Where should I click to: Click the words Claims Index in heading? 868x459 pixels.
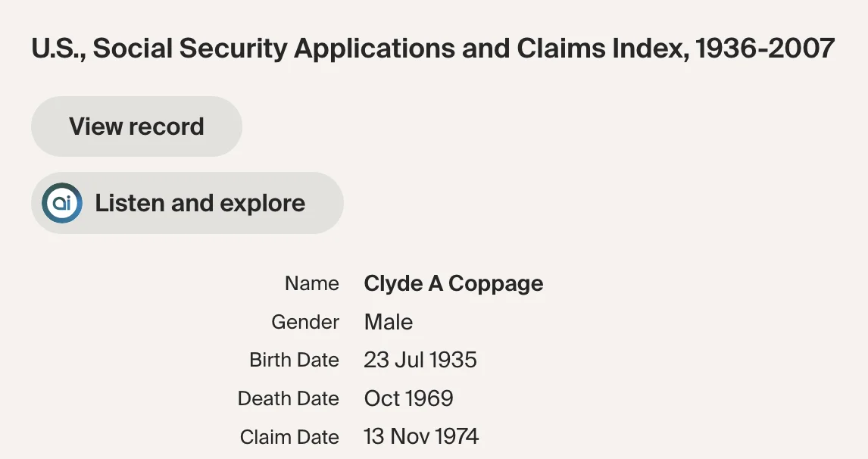coord(601,49)
